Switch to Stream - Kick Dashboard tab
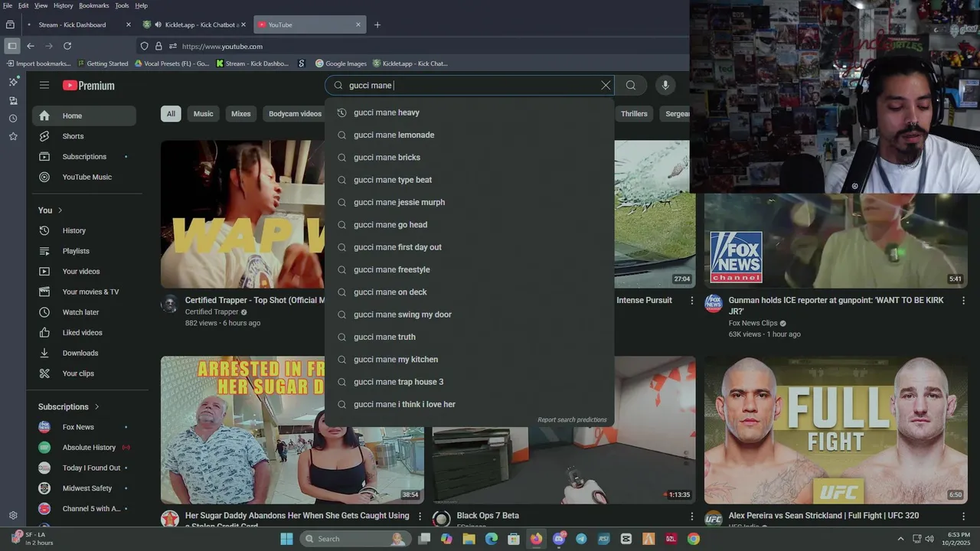 [78, 24]
